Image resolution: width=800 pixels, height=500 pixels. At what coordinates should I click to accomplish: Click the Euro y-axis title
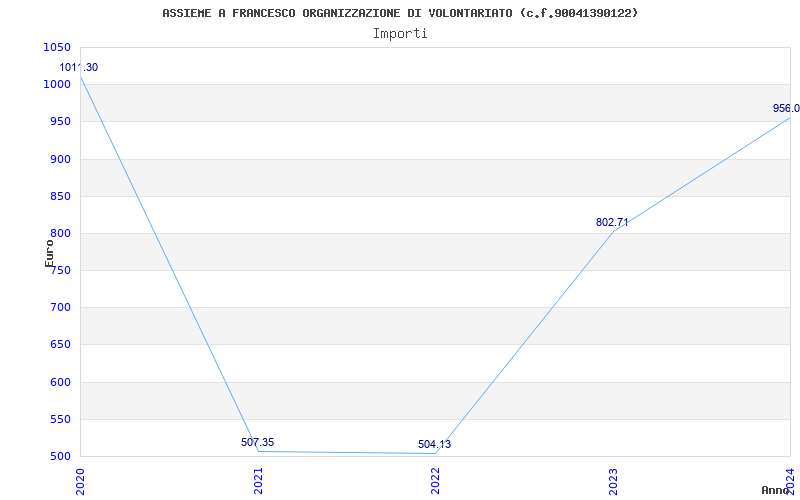coord(49,253)
